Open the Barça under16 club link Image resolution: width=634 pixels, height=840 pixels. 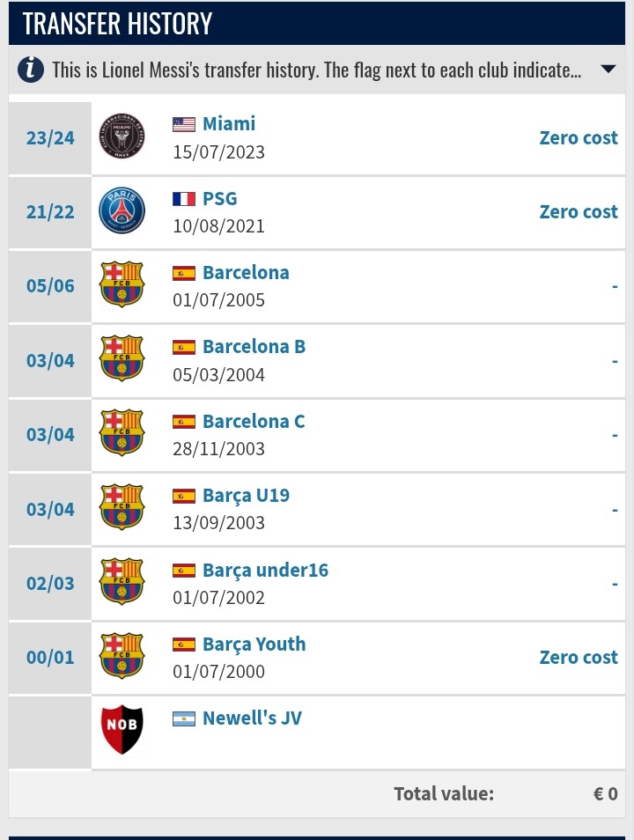click(x=265, y=571)
